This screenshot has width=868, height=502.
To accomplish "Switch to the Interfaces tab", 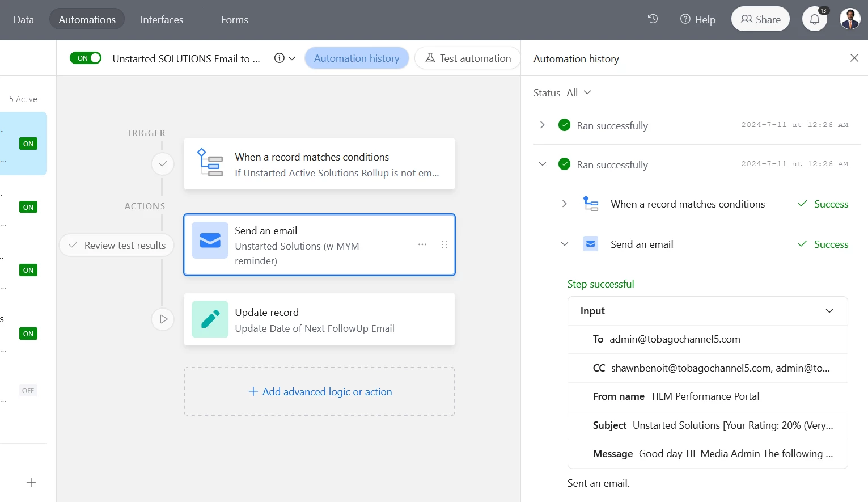I will click(162, 19).
